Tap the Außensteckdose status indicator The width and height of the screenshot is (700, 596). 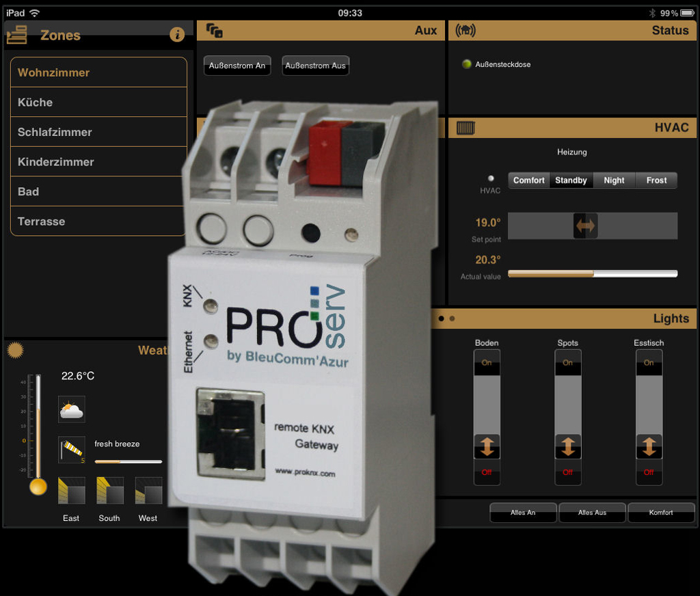pyautogui.click(x=467, y=64)
